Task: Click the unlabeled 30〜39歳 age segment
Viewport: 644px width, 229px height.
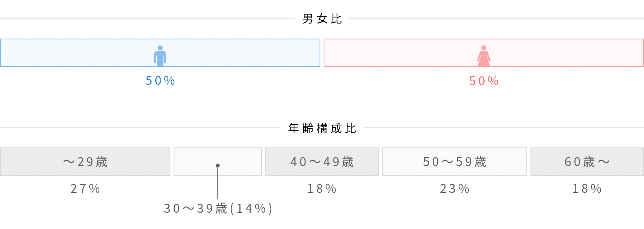Action: click(x=218, y=162)
